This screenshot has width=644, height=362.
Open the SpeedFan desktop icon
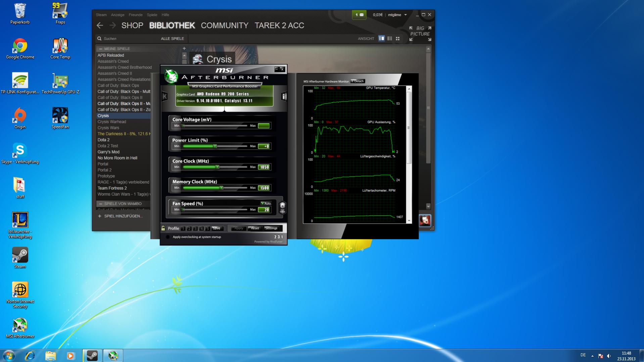[60, 119]
